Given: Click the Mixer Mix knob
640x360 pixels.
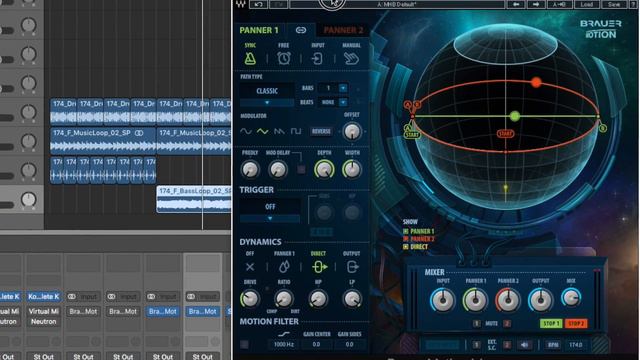Looking at the screenshot, I should tap(571, 297).
